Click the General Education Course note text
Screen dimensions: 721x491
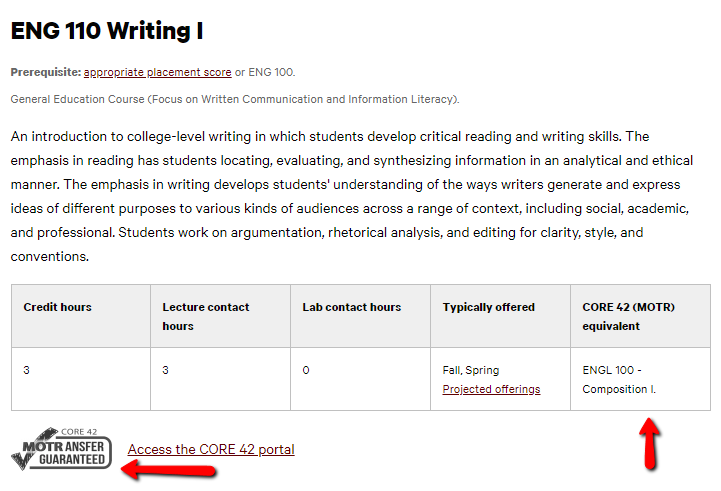[x=235, y=99]
